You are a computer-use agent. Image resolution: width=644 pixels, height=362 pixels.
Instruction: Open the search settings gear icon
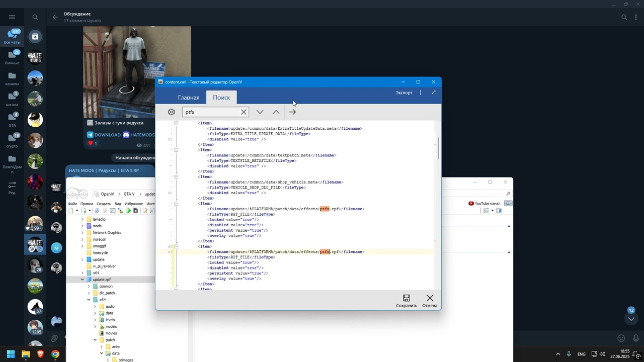tap(171, 112)
